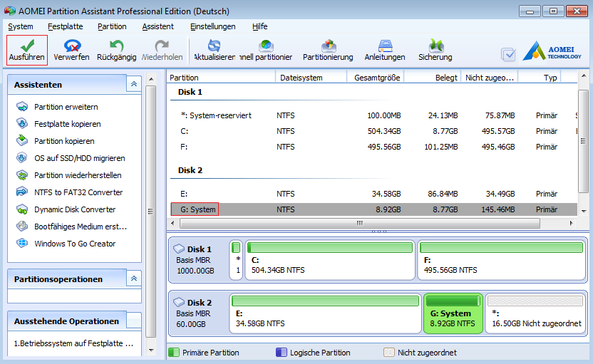Open the Partition menu

(112, 26)
